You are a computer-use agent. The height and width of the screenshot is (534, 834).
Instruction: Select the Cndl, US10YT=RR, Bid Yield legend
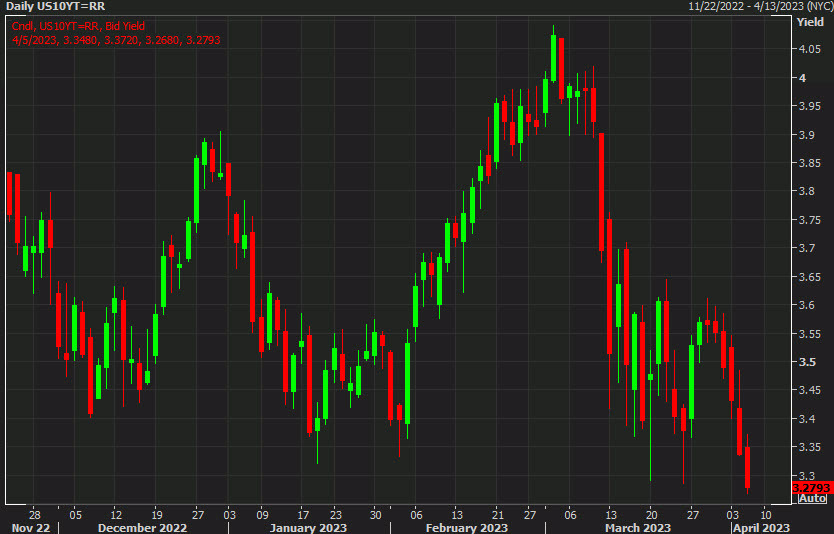[78, 26]
